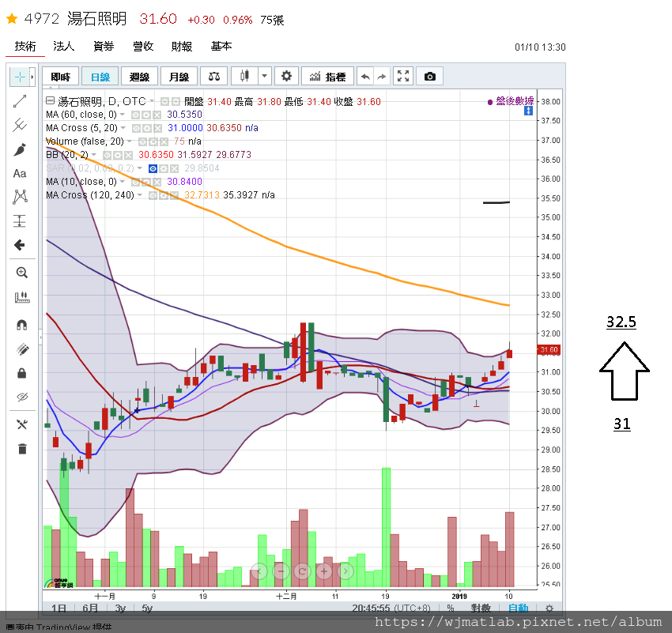Toggle lock all drawing tools

coord(22,373)
